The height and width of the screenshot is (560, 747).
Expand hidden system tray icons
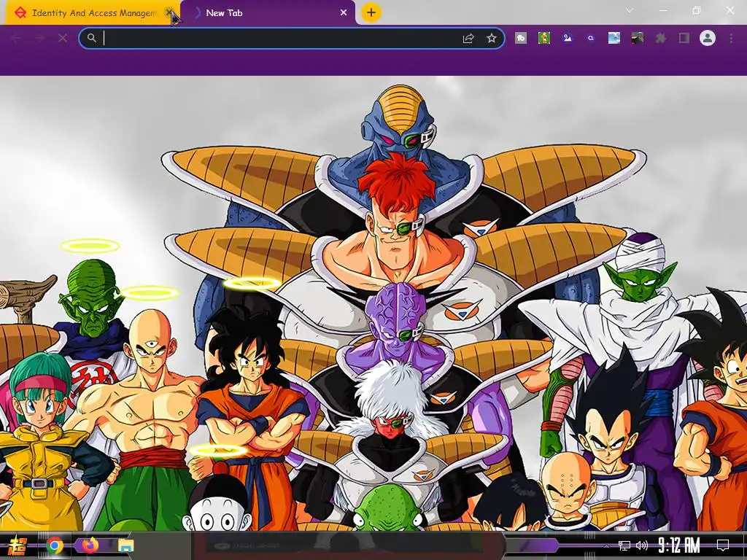pos(605,545)
